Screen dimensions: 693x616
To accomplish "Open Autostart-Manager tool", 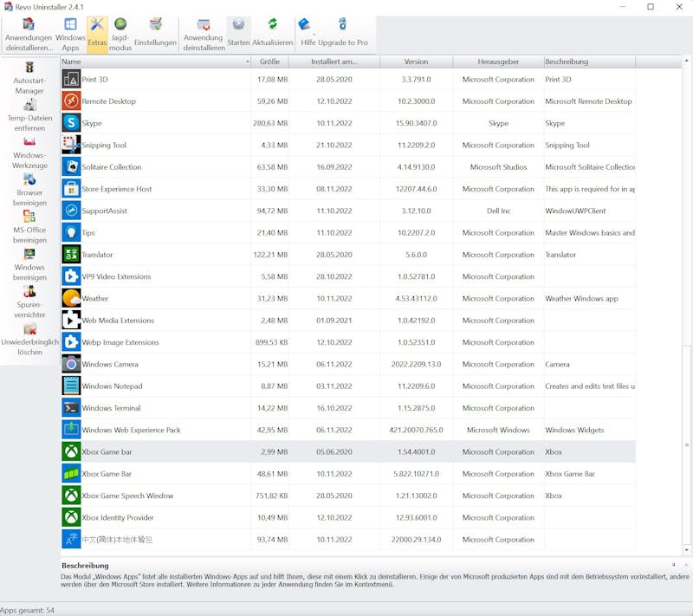I will 29,78.
